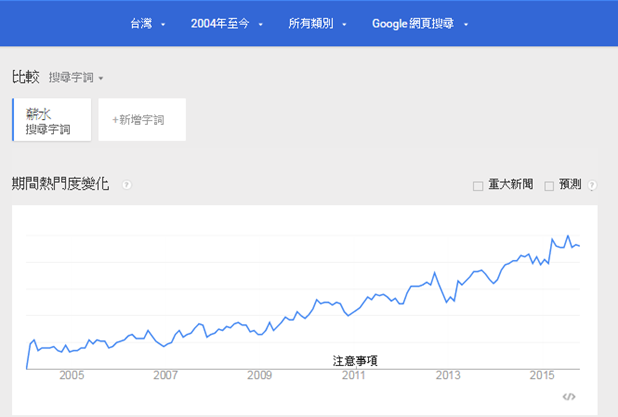Expand the 2004年至今 time range dropdown
This screenshot has height=417, width=618.
click(x=227, y=23)
